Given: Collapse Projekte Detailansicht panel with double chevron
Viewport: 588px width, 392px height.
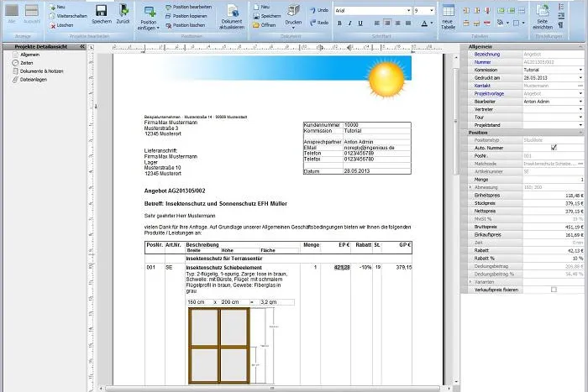Looking at the screenshot, I should (82, 46).
